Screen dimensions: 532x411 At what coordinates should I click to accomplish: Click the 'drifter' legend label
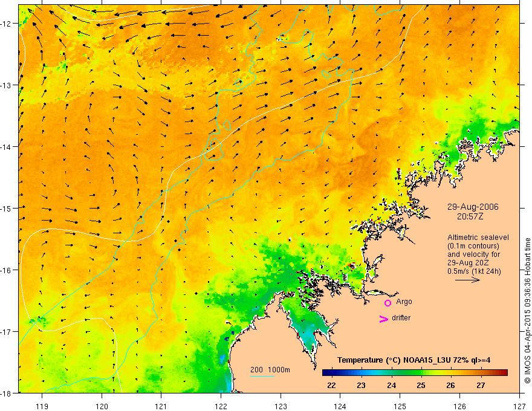coord(401,318)
